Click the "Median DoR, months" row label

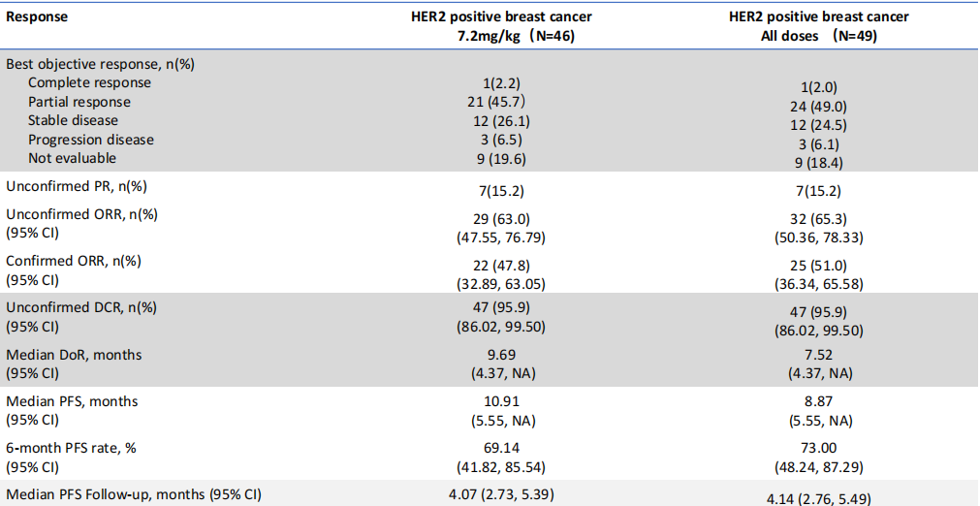pos(75,355)
